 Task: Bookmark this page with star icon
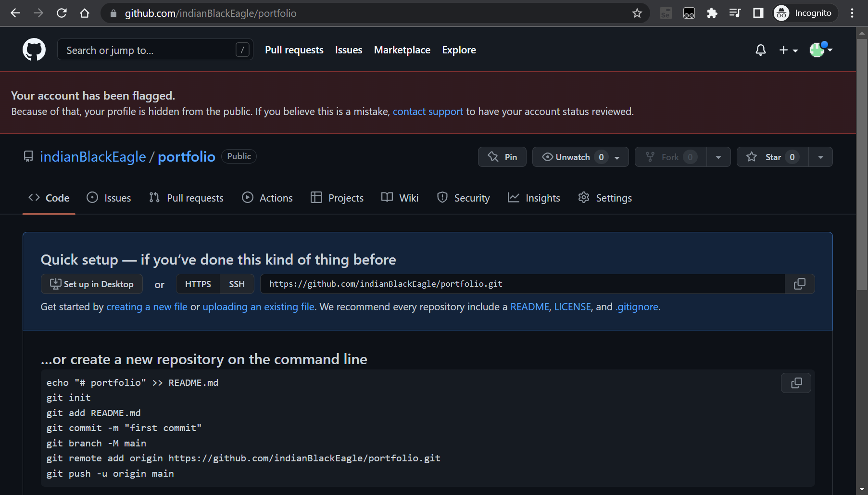point(637,13)
